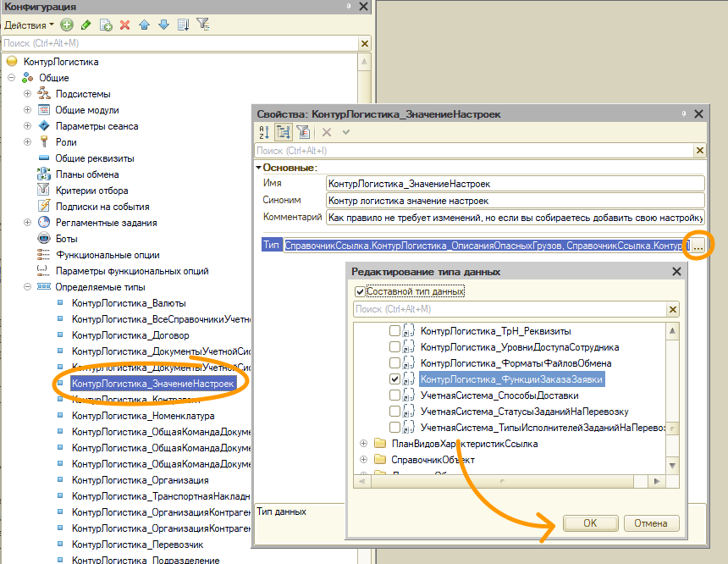Click the Имя property field
The width and height of the screenshot is (728, 564).
pyautogui.click(x=516, y=184)
